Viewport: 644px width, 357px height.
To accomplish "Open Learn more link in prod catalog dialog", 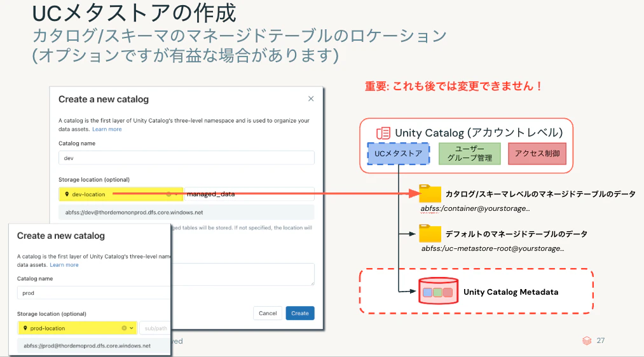I will (64, 265).
